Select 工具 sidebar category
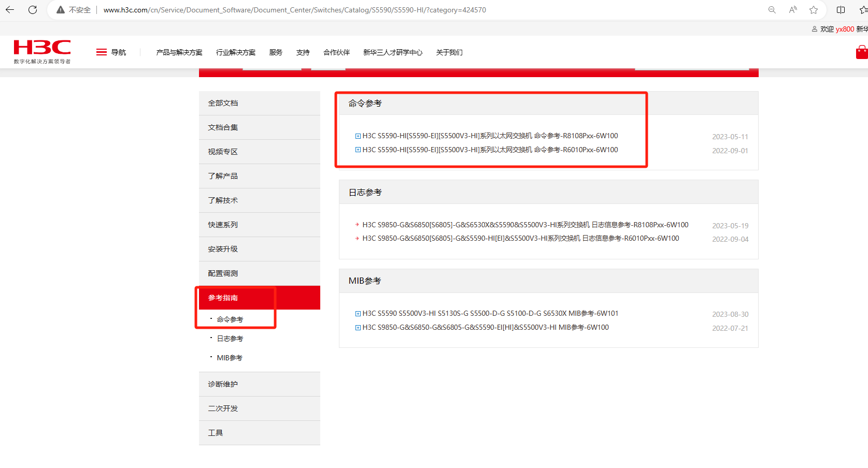 (260, 433)
